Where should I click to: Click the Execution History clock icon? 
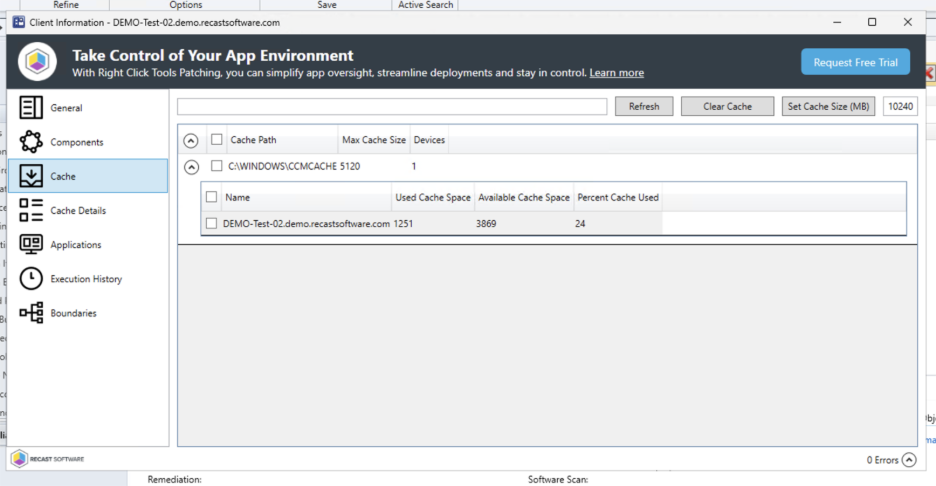pyautogui.click(x=31, y=279)
